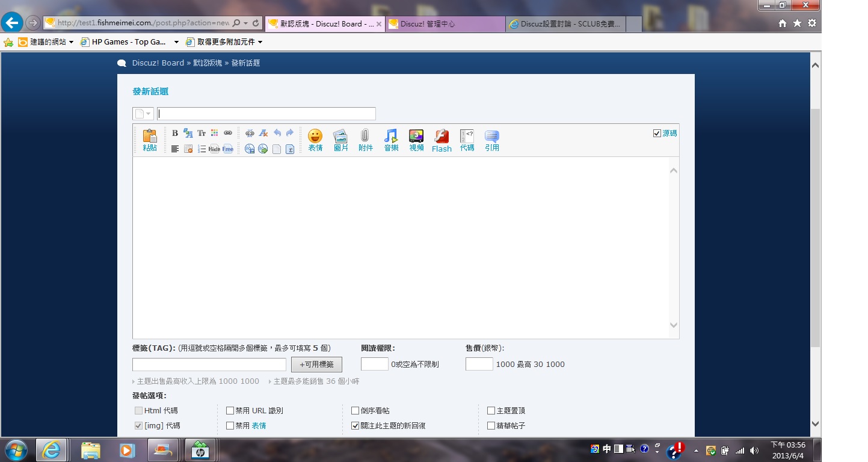The width and height of the screenshot is (868, 462).
Task: Insert a picture via 圖片 icon
Action: (x=340, y=140)
